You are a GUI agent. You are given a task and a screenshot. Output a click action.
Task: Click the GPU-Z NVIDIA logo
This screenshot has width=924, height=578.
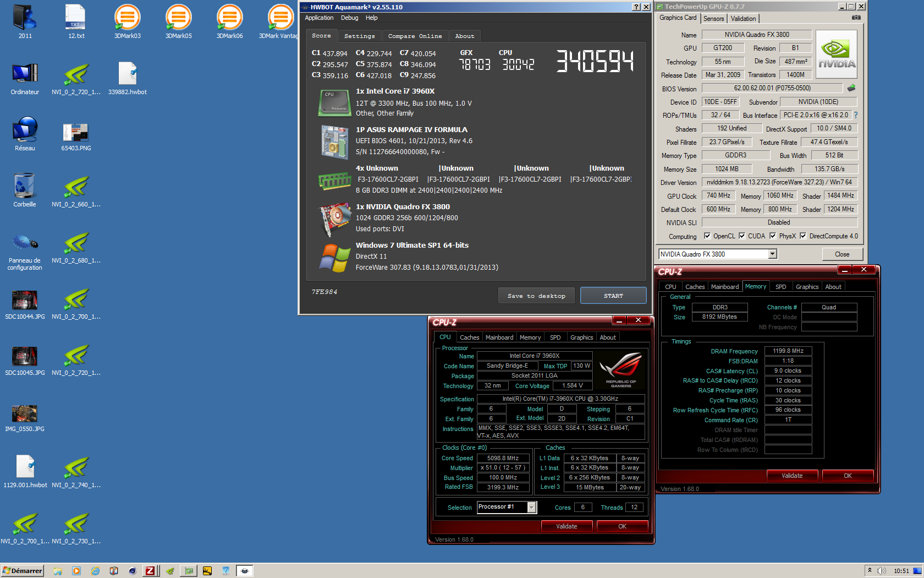click(x=837, y=54)
